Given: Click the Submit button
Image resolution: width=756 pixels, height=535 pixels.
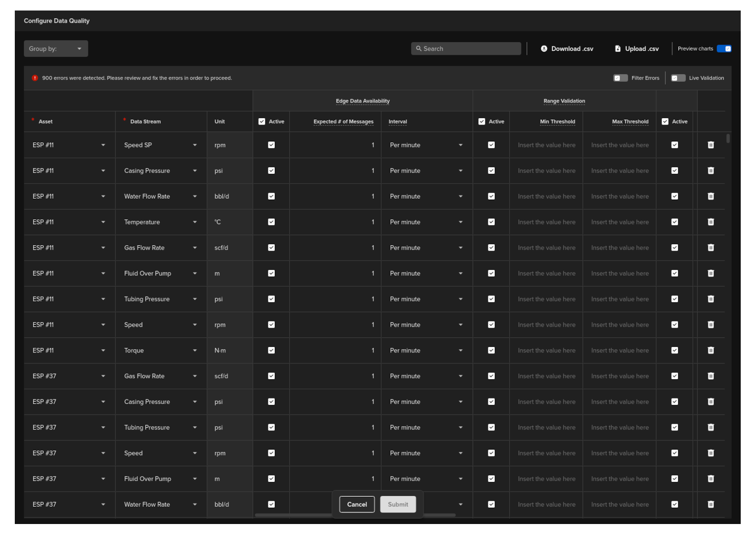Looking at the screenshot, I should pyautogui.click(x=398, y=504).
